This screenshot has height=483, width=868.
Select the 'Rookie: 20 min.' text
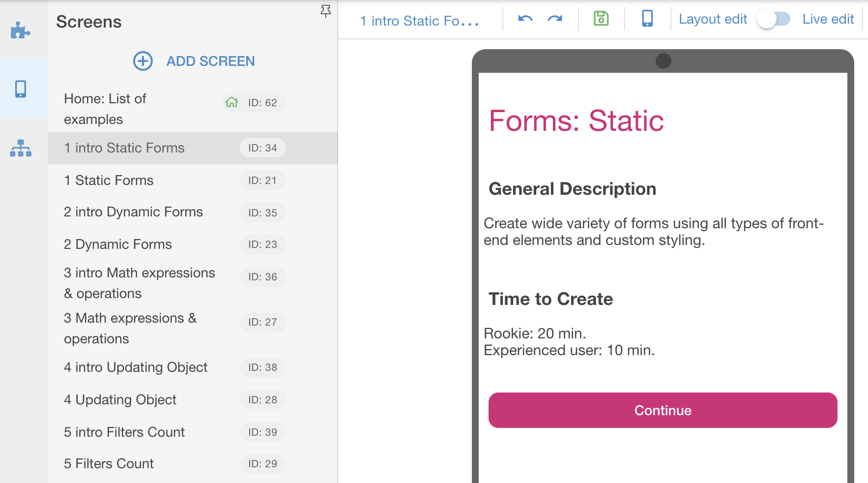click(x=535, y=333)
